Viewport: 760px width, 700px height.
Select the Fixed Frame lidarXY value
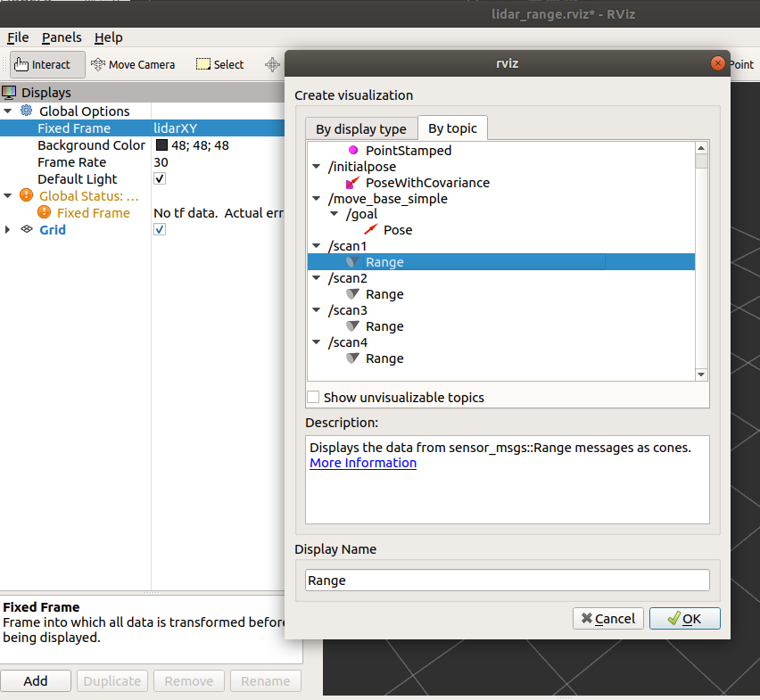click(176, 128)
